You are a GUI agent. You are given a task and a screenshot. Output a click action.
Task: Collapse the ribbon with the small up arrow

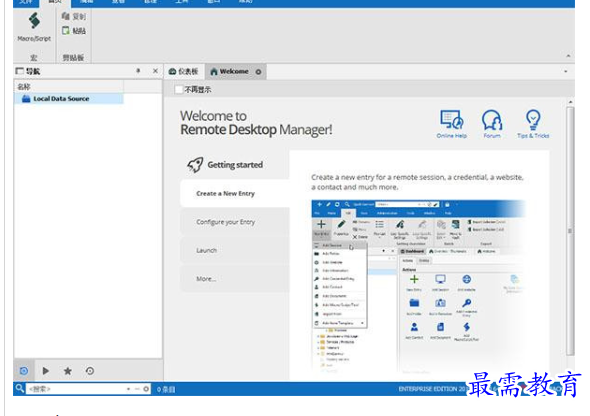pyautogui.click(x=568, y=56)
